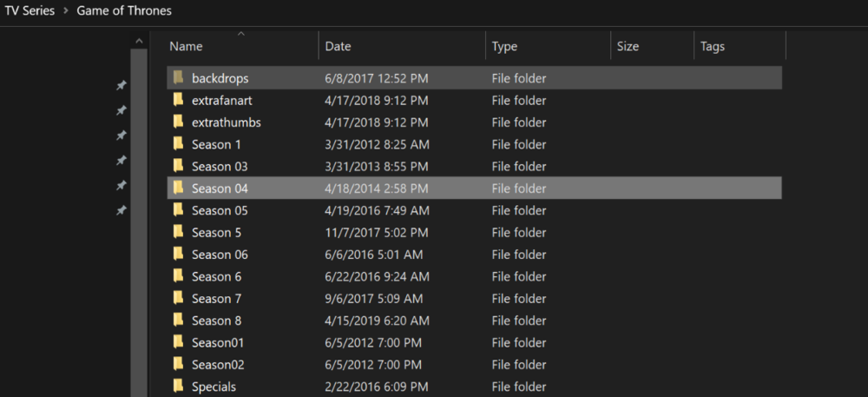Image resolution: width=868 pixels, height=397 pixels.
Task: Click the Season02 folder icon
Action: pyautogui.click(x=178, y=365)
